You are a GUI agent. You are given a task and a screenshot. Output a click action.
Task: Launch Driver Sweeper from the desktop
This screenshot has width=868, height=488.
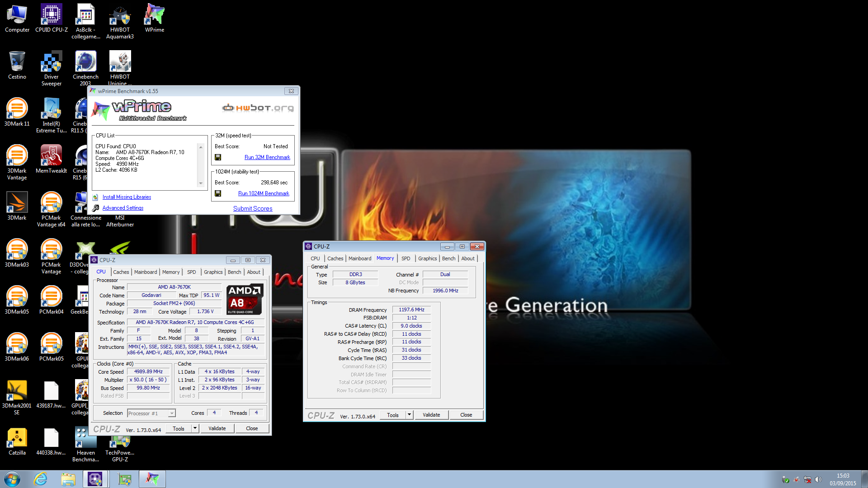(x=52, y=69)
